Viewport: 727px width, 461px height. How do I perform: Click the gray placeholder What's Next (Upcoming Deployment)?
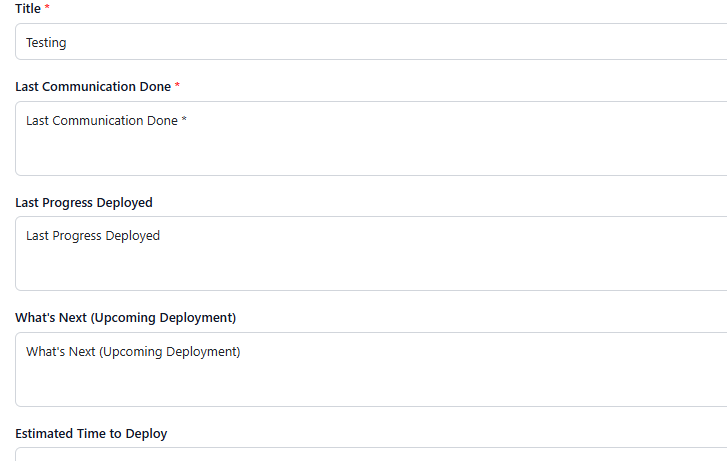tap(133, 352)
